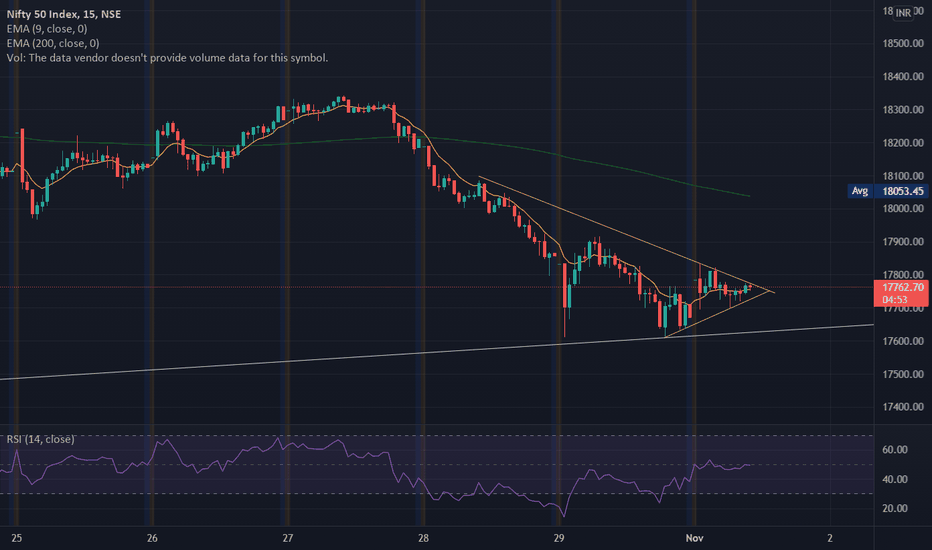932x550 pixels.
Task: Click date 2 on the time axis
Action: 830,538
